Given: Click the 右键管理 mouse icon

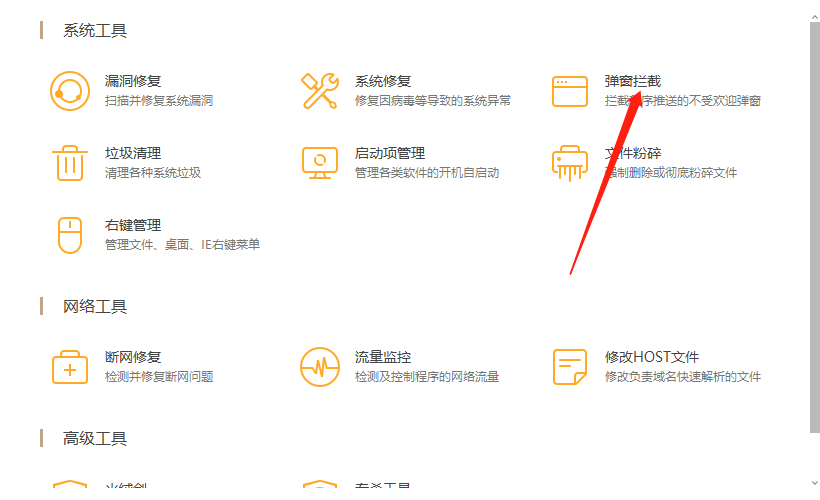Looking at the screenshot, I should coord(70,235).
